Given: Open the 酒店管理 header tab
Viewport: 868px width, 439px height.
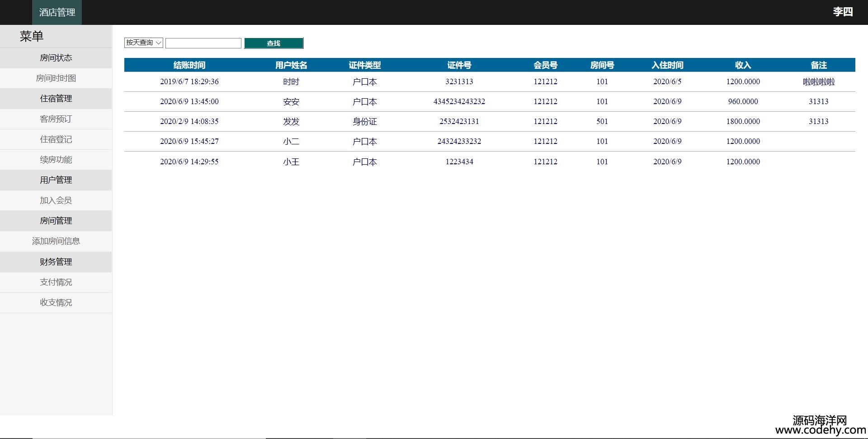Looking at the screenshot, I should point(57,12).
